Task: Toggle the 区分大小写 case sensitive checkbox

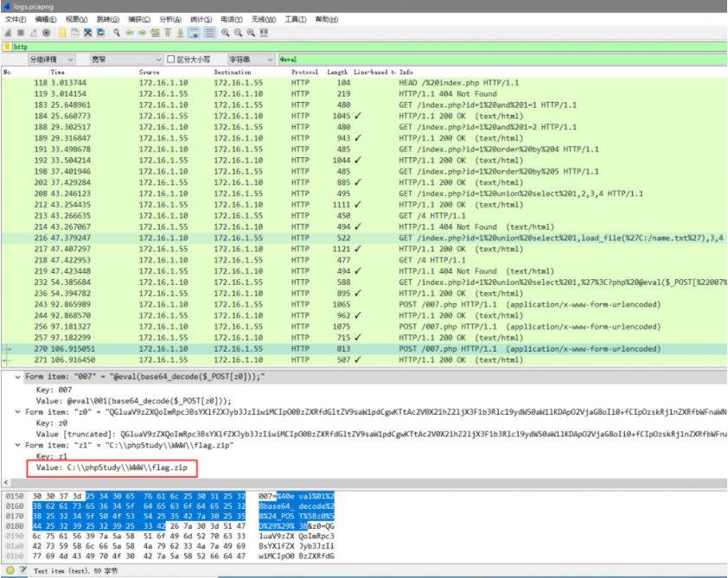Action: coord(171,60)
